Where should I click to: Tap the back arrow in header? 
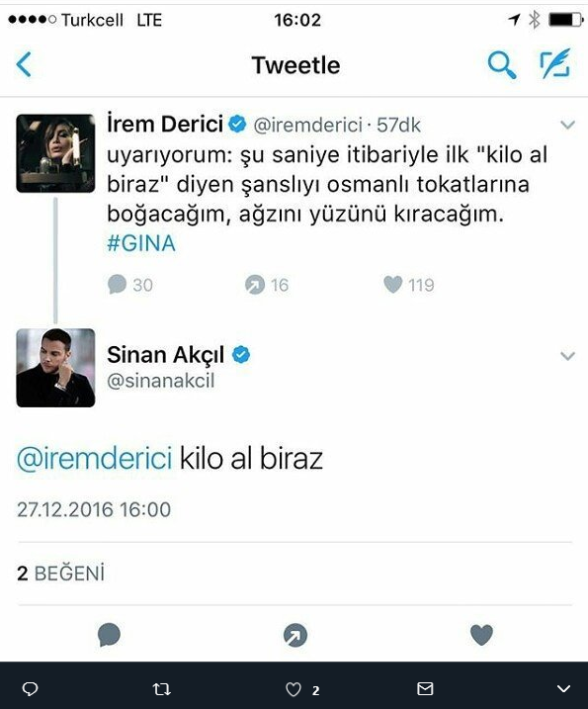pyautogui.click(x=24, y=64)
